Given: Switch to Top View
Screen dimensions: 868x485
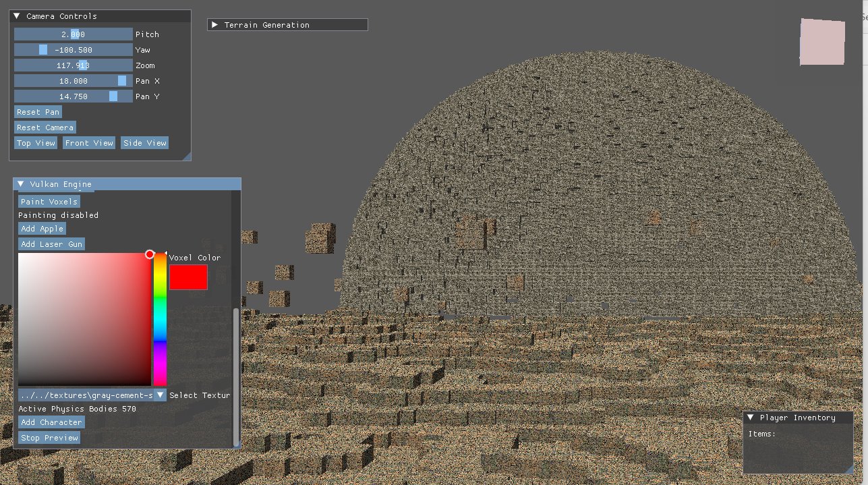Looking at the screenshot, I should click(36, 143).
